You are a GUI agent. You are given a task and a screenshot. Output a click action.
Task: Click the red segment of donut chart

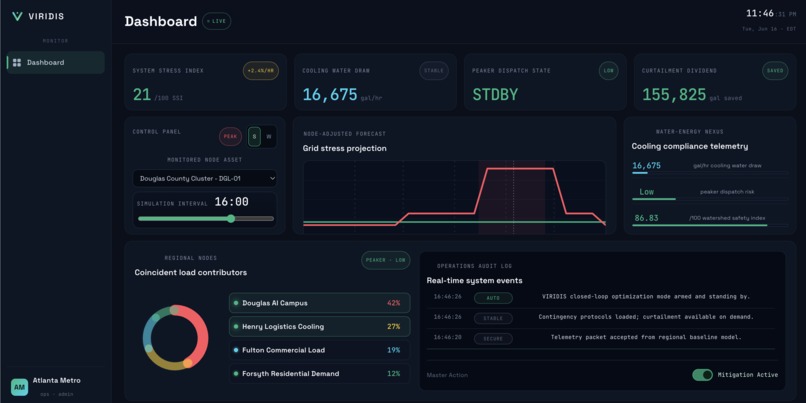click(203, 334)
